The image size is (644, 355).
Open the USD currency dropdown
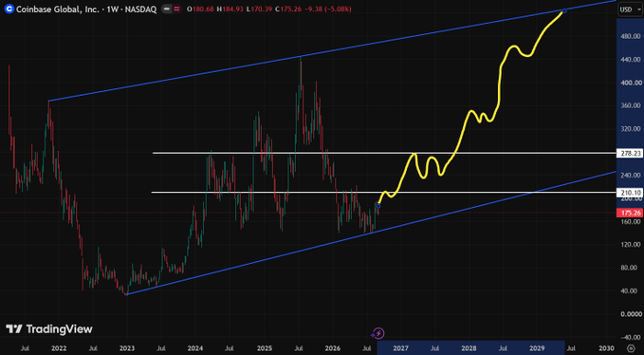point(629,9)
